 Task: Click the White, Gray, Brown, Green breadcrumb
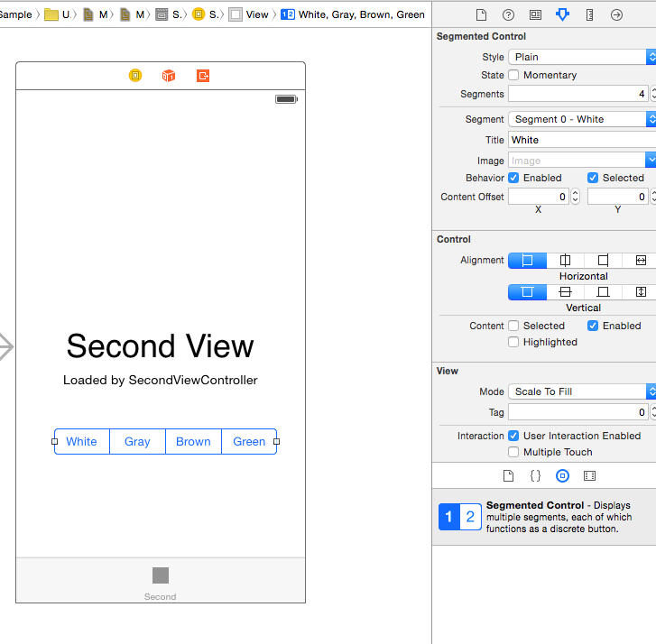click(353, 15)
